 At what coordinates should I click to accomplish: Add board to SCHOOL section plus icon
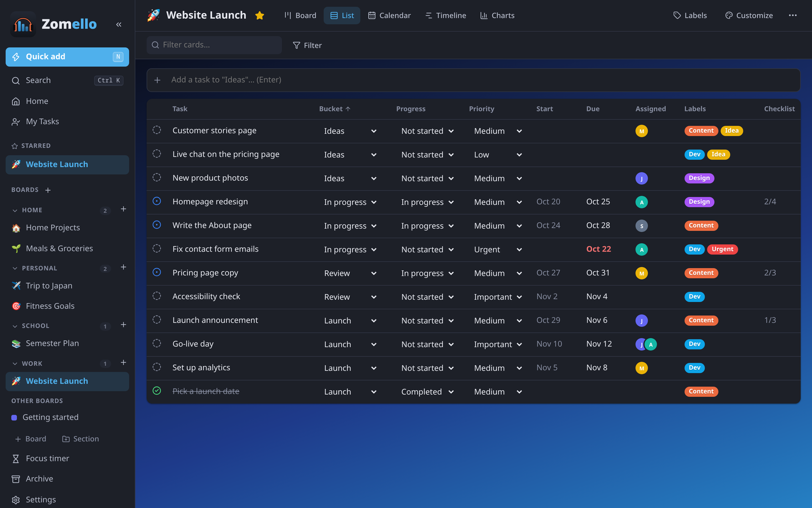[123, 325]
